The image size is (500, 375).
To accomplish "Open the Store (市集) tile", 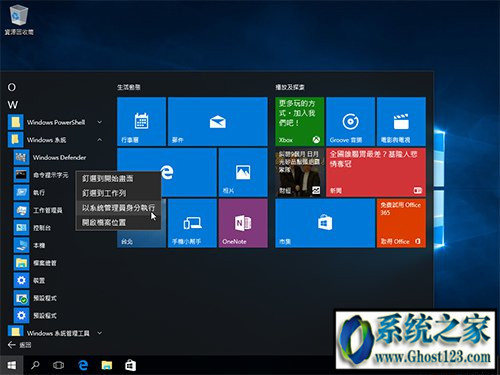I will (x=325, y=223).
